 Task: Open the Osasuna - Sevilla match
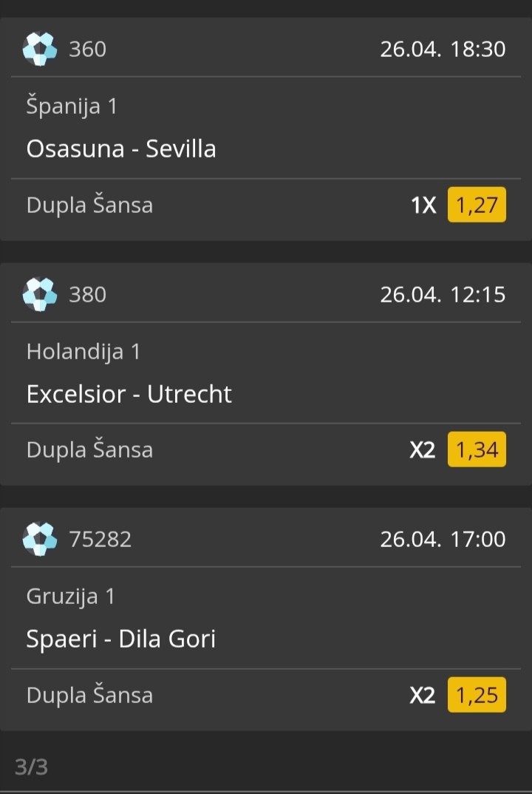121,149
